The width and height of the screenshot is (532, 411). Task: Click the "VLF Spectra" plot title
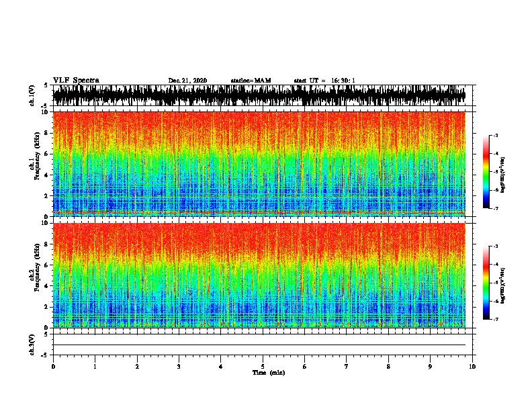(76, 81)
